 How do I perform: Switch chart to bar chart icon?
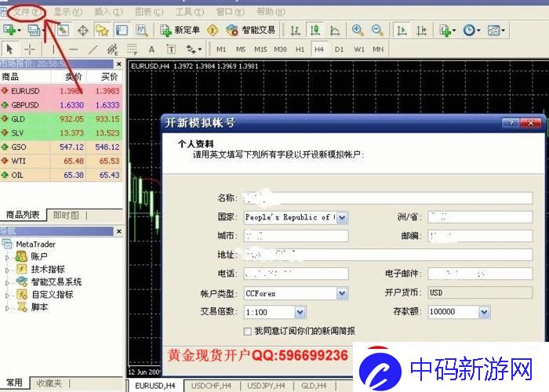point(296,31)
